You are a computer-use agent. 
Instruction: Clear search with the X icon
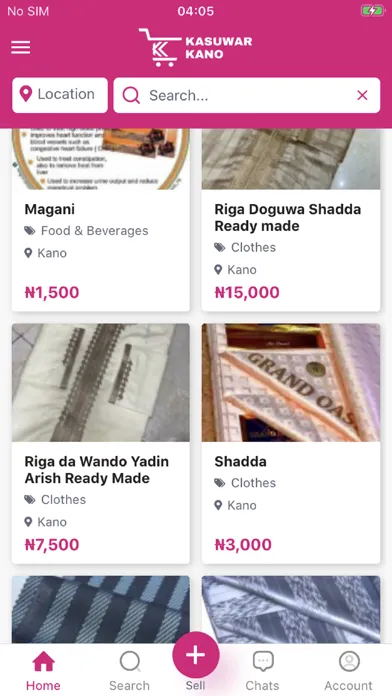pos(362,95)
